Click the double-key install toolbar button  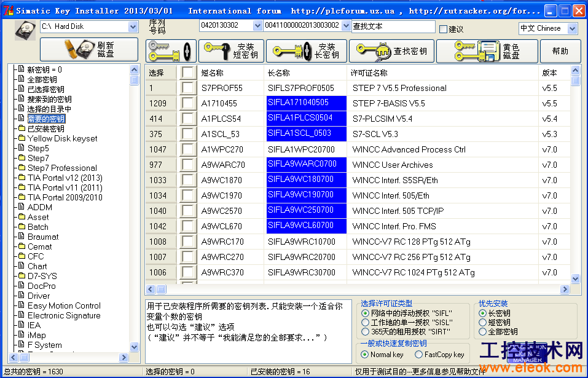click(171, 51)
